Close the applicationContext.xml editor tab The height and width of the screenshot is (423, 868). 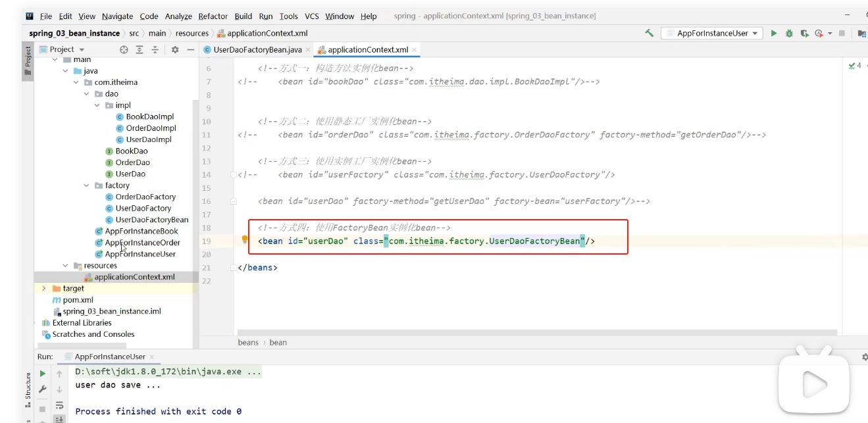click(x=415, y=49)
